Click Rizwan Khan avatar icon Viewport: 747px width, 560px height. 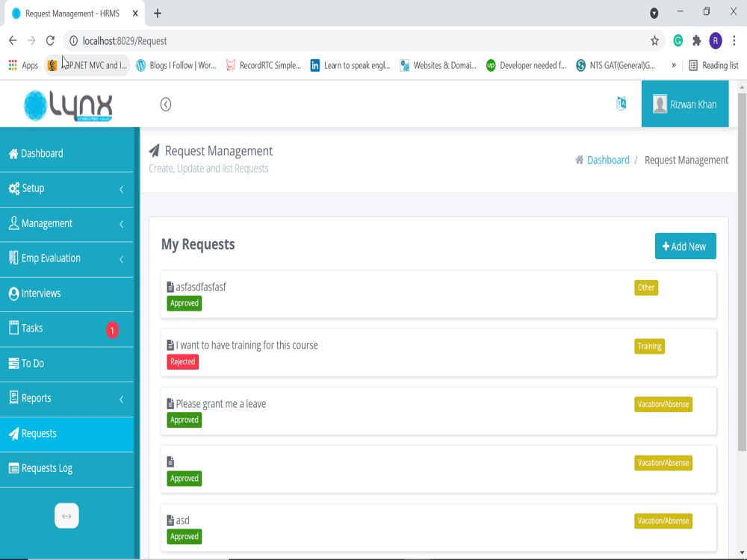click(660, 104)
